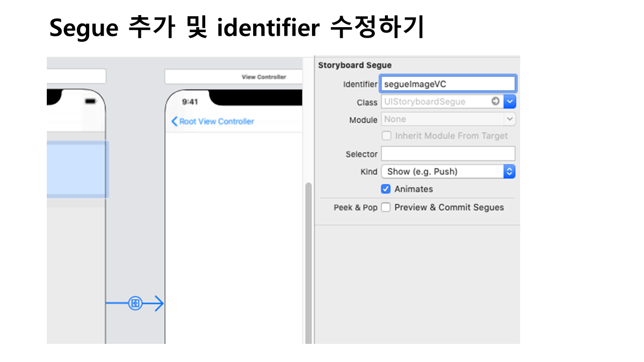644x362 pixels.
Task: Click the empty Selector text field
Action: pos(448,154)
